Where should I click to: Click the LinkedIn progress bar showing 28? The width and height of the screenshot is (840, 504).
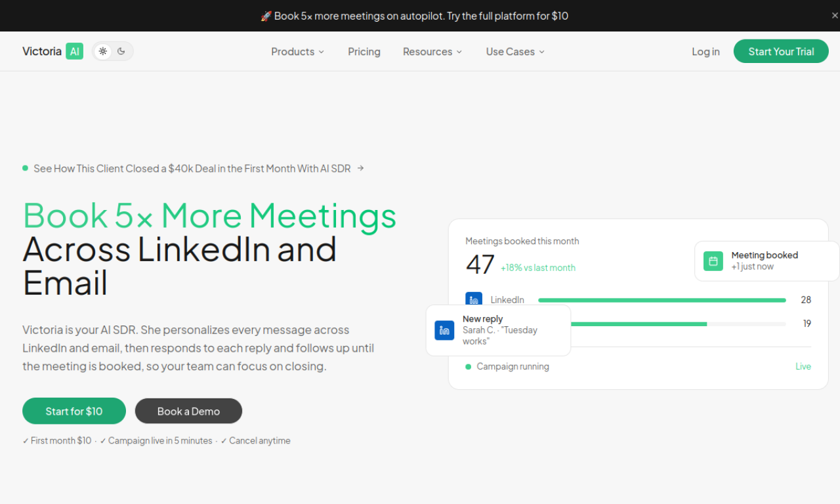[662, 300]
